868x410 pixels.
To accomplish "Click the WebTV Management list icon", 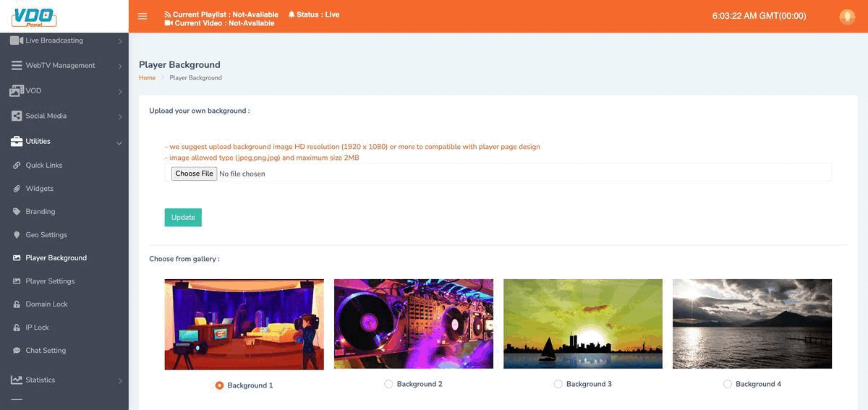I will 17,65.
